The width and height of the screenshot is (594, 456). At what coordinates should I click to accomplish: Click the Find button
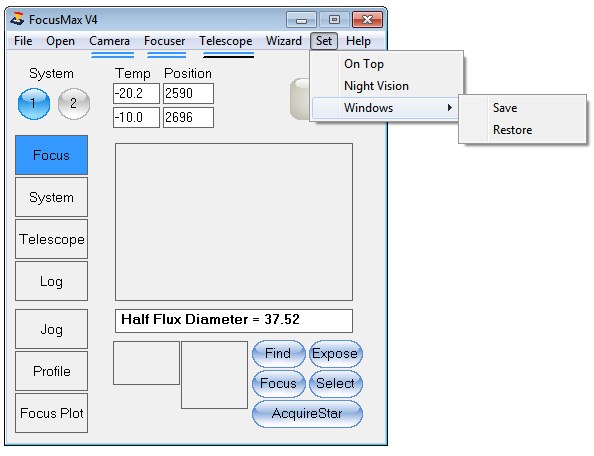[278, 354]
